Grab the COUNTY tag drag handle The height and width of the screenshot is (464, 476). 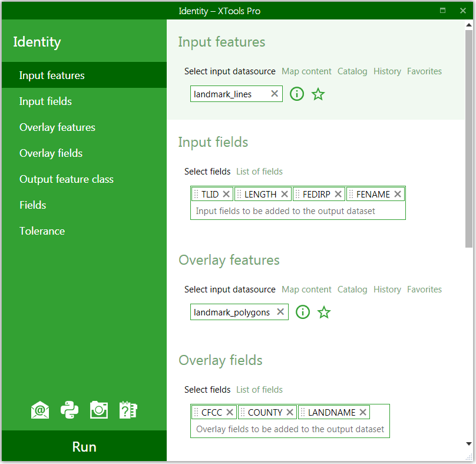pyautogui.click(x=243, y=412)
